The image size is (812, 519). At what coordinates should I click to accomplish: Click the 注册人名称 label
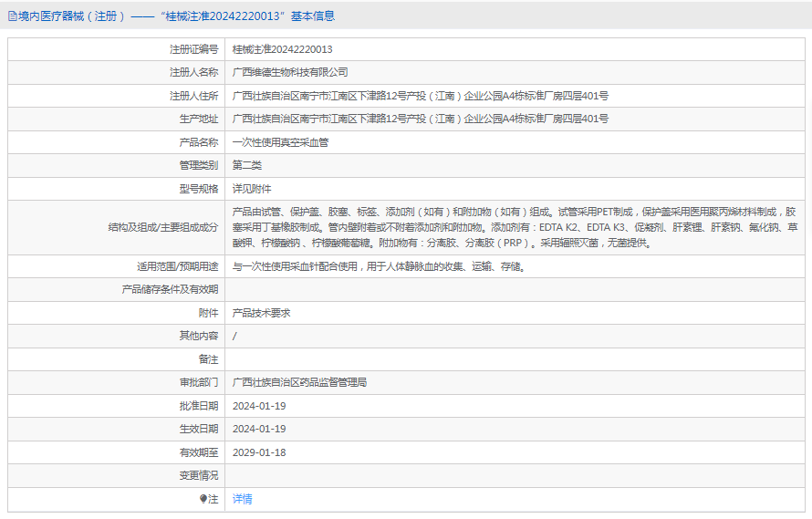click(x=194, y=73)
